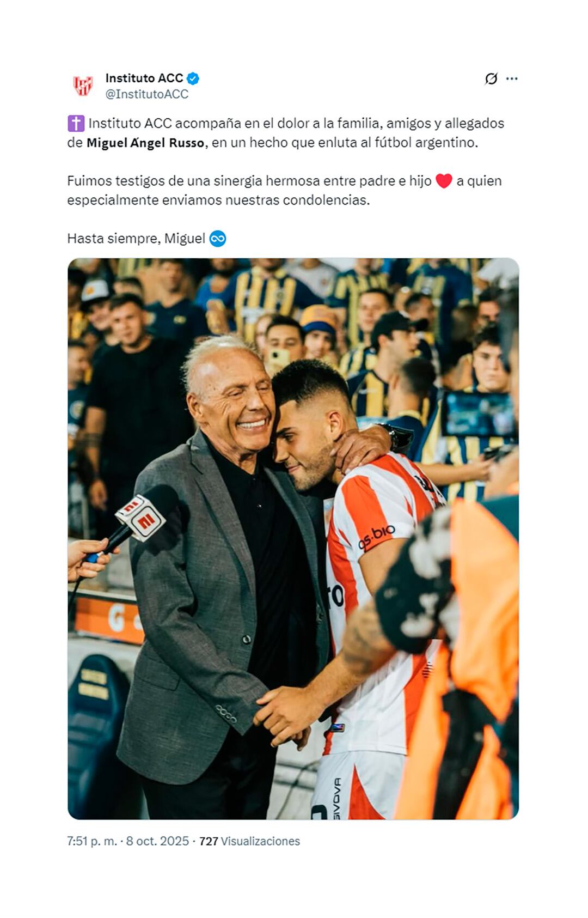The image size is (588, 918).
Task: Click the 727 Visualizaciones count
Action: (x=249, y=841)
